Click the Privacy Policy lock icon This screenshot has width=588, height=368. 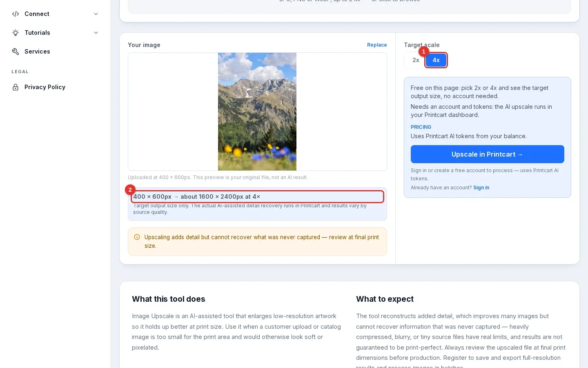click(x=16, y=87)
